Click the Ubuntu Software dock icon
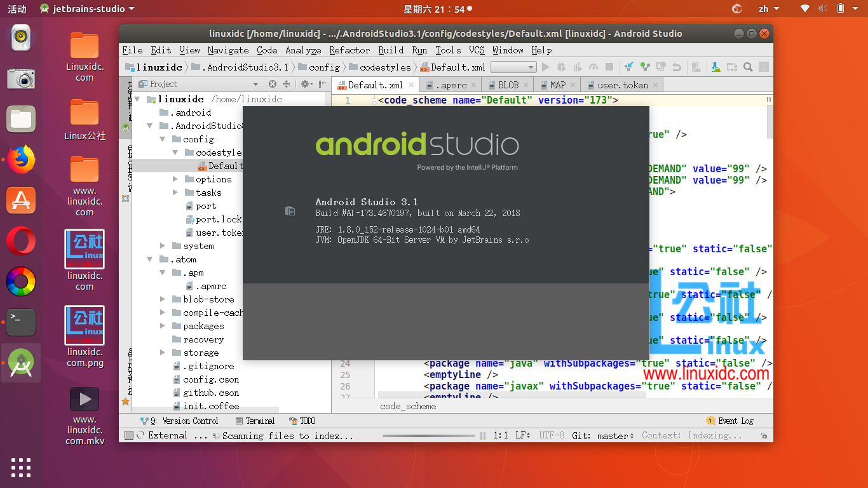Viewport: 868px width, 488px height. [x=21, y=200]
